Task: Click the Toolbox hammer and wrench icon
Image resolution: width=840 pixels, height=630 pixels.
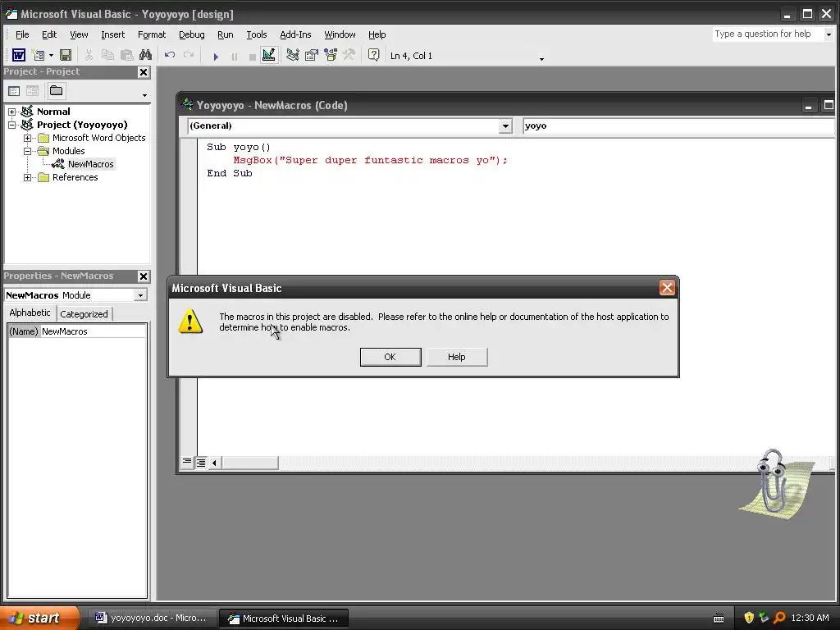Action: click(x=349, y=55)
